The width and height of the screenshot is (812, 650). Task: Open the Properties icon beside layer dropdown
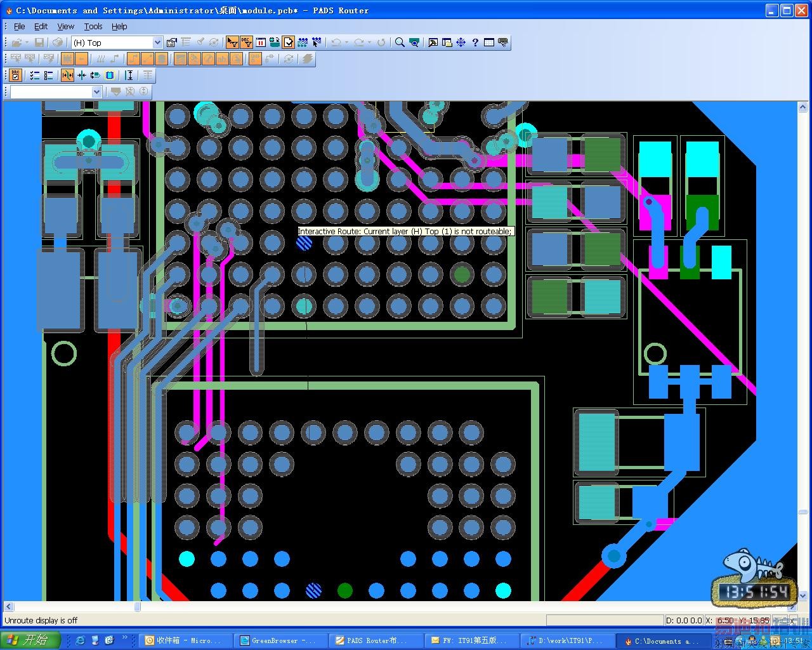[x=171, y=43]
